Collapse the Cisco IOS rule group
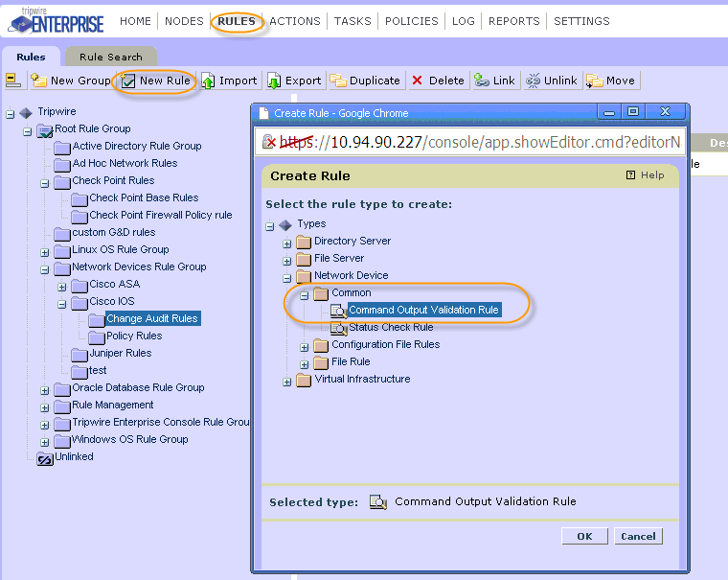The image size is (728, 580). coord(62,302)
